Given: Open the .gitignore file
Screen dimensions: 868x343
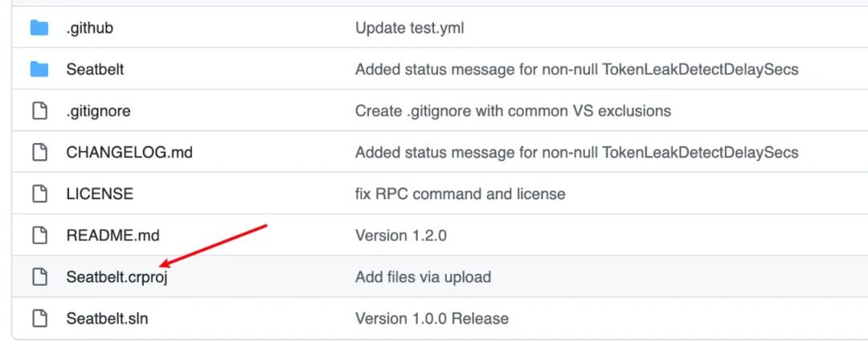Looking at the screenshot, I should [x=98, y=111].
